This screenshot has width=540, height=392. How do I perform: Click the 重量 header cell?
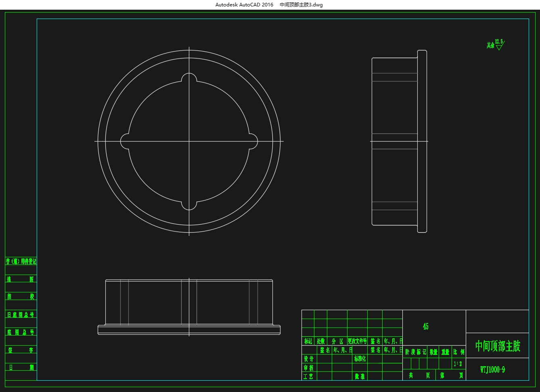[445, 352]
